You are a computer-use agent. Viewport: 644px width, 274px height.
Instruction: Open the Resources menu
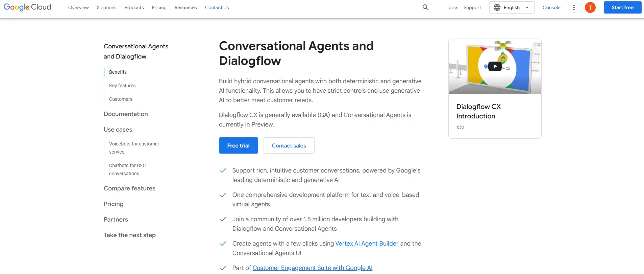tap(185, 7)
